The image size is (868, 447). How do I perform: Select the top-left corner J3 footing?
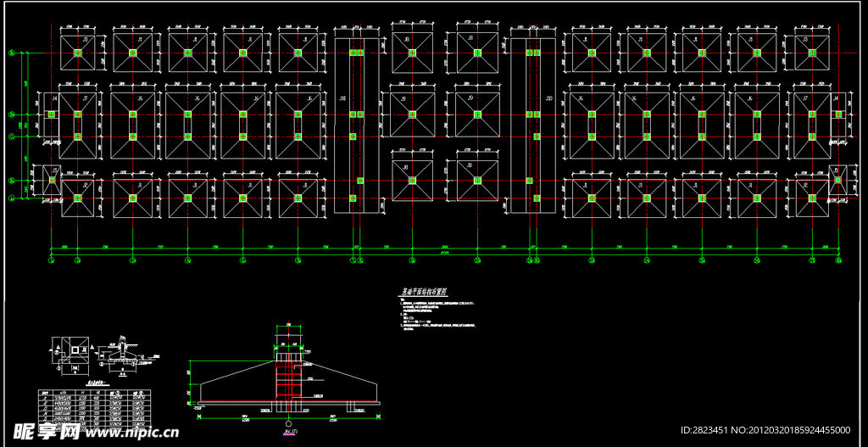(78, 53)
